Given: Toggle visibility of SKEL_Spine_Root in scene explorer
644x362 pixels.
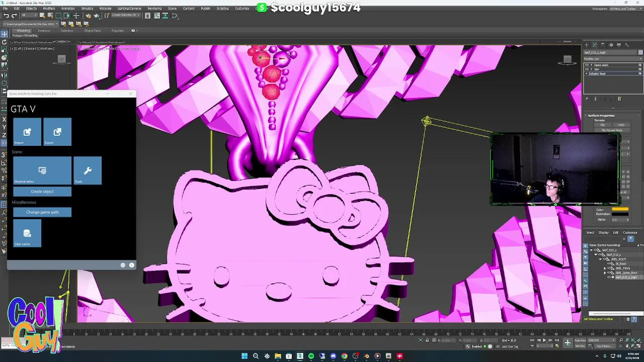Looking at the screenshot, I should 609,273.
